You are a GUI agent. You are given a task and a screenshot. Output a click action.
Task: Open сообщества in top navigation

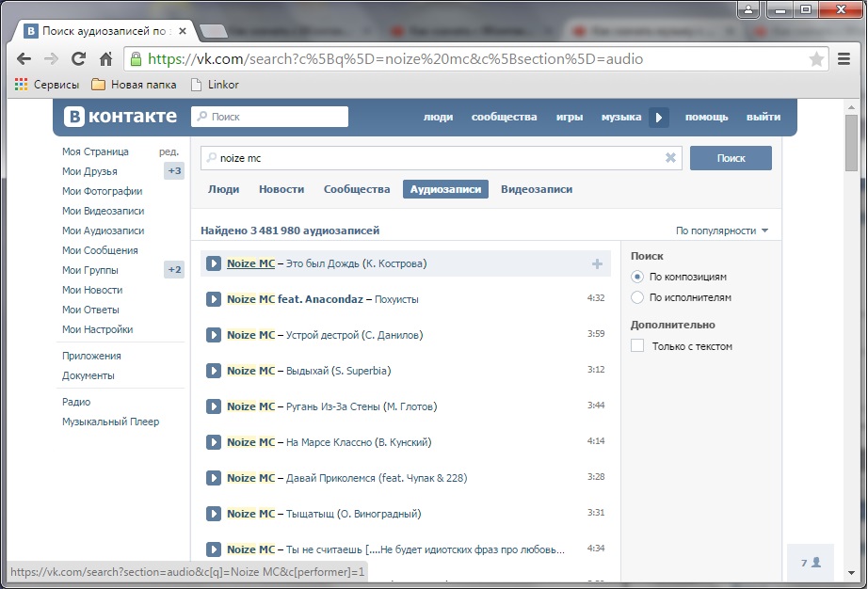(505, 118)
